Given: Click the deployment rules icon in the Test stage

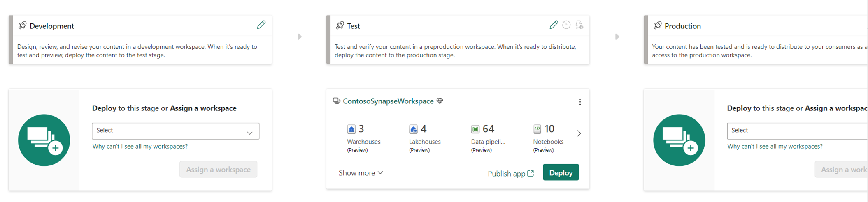Looking at the screenshot, I should [x=579, y=25].
